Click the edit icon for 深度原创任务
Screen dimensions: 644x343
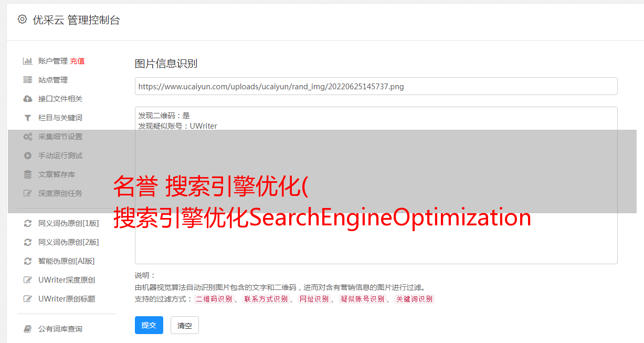[x=28, y=193]
